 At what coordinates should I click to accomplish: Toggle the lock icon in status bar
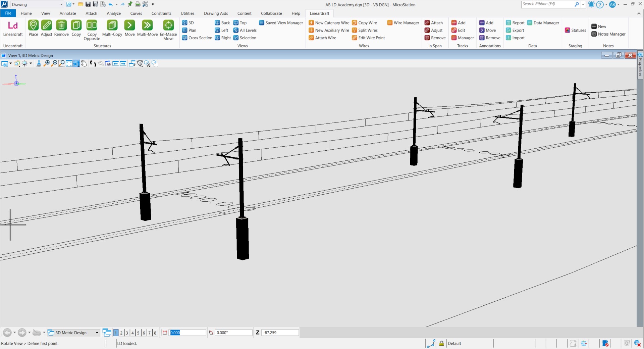[441, 343]
